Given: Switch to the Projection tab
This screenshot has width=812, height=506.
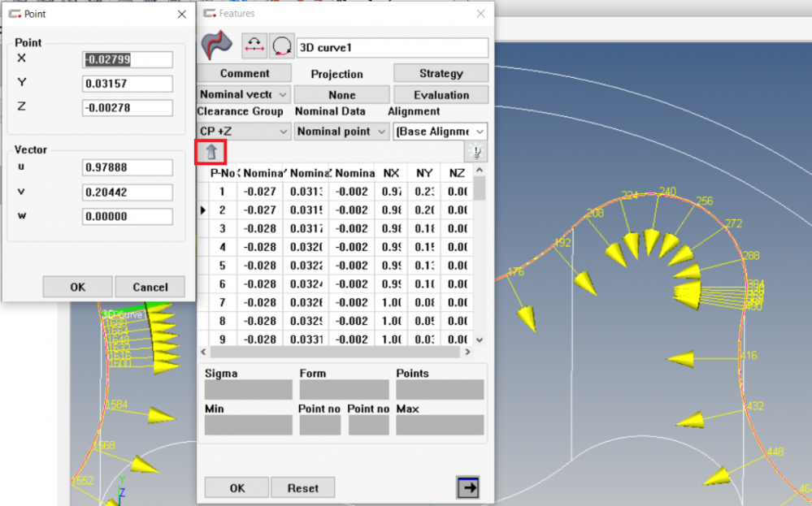Looking at the screenshot, I should (342, 72).
